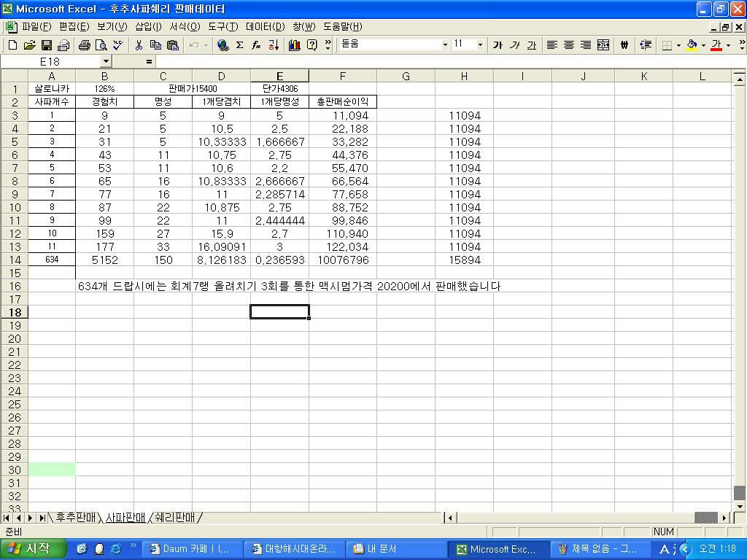Toggle bold text formatting
Viewport: 747px width, 560px height.
(x=498, y=45)
